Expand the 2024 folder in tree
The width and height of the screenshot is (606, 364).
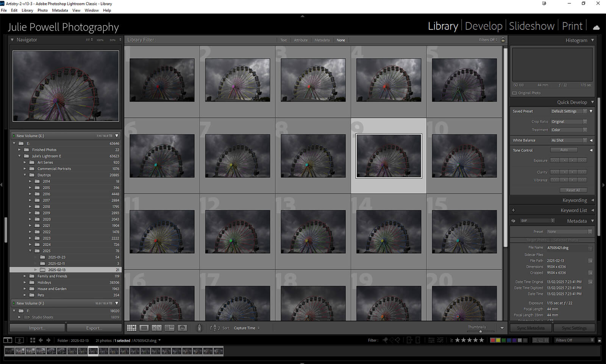pyautogui.click(x=30, y=244)
